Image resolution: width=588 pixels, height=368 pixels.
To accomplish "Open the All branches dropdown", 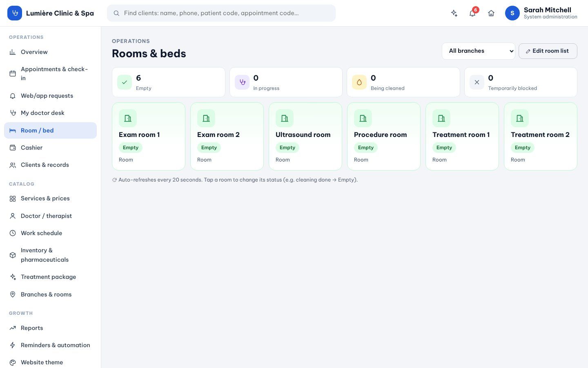I will 479,51.
